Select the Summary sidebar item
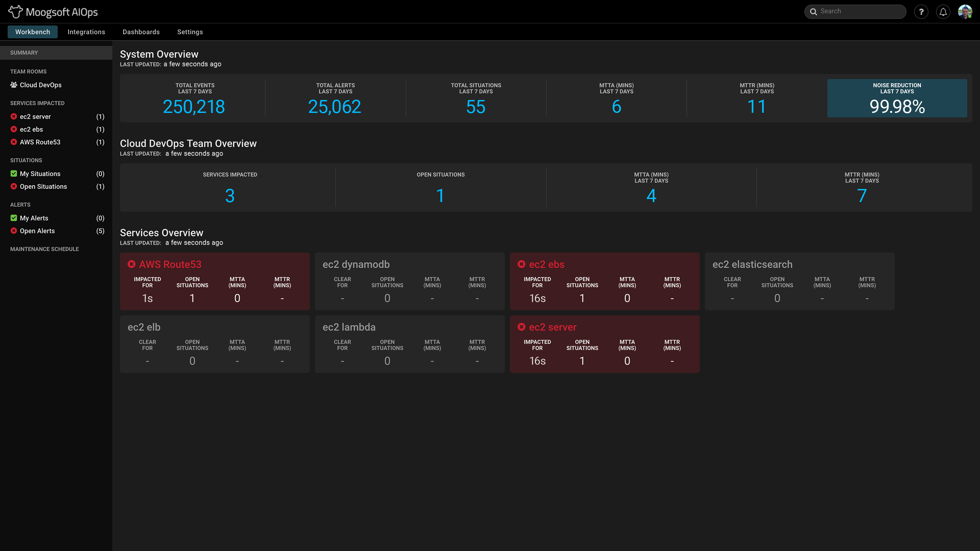The image size is (980, 551). click(x=24, y=52)
